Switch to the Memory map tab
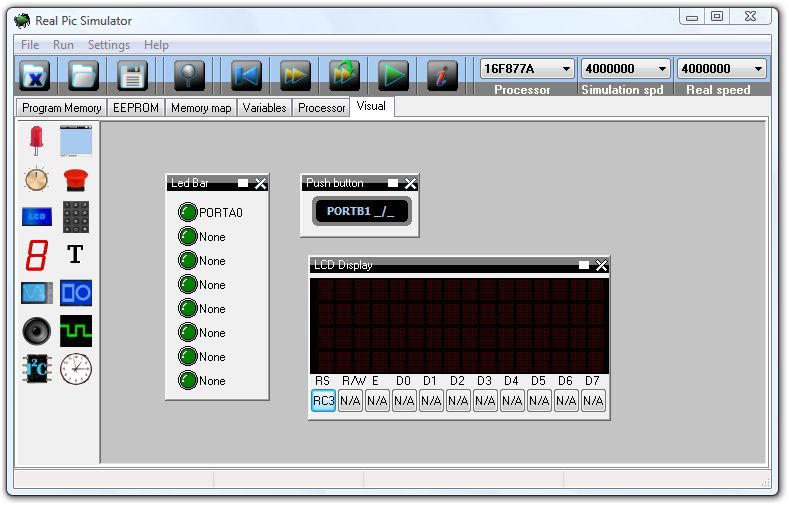 (201, 108)
